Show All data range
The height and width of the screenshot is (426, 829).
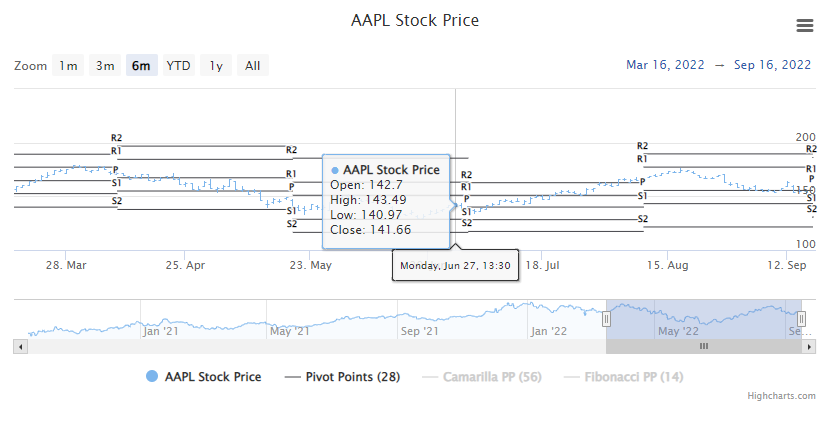252,66
